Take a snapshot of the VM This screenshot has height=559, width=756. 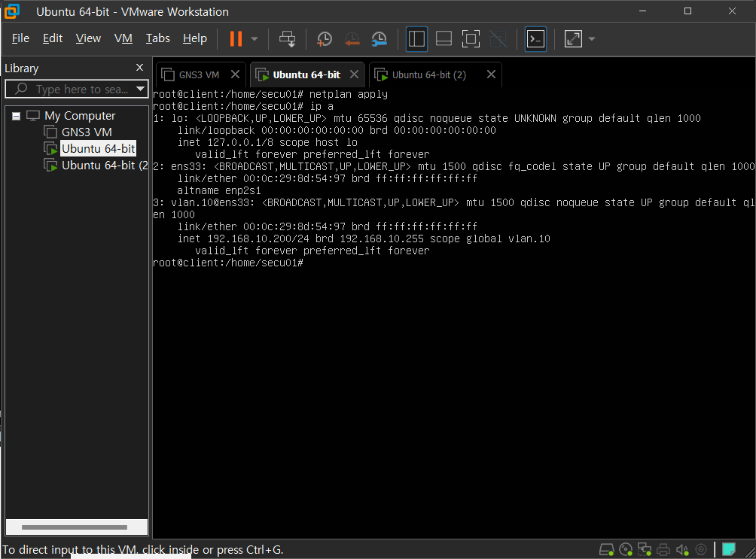pyautogui.click(x=324, y=38)
